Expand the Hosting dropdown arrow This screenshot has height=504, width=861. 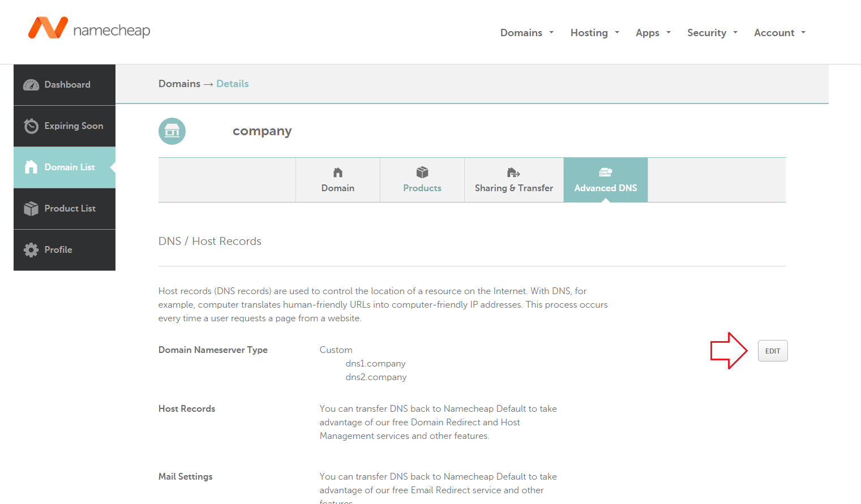pyautogui.click(x=617, y=32)
